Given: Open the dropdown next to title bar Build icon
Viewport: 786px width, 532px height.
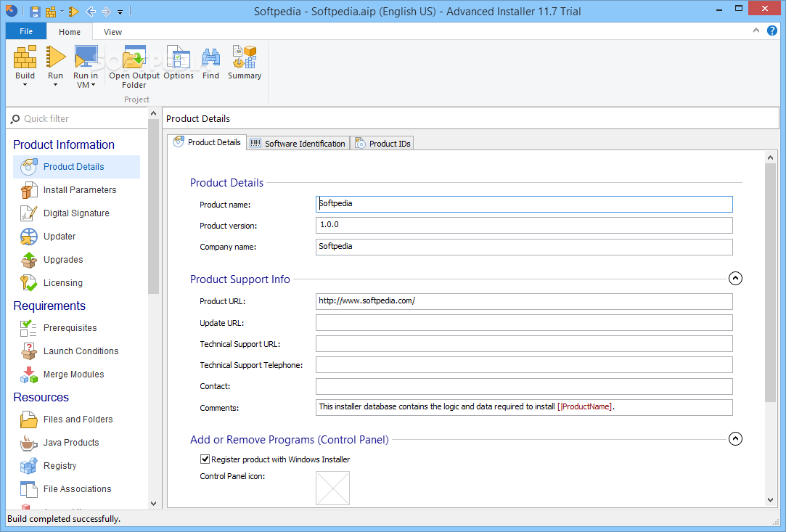Looking at the screenshot, I should coord(62,11).
